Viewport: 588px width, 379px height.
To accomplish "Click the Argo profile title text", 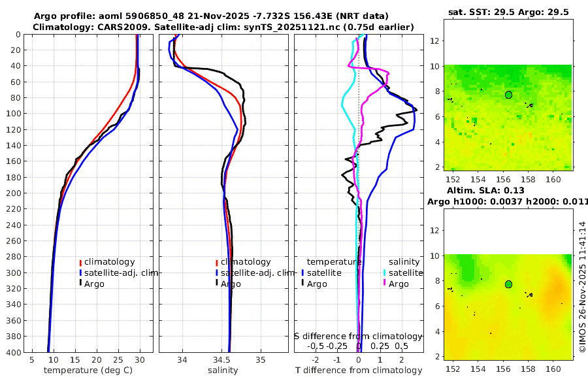I will click(x=211, y=16).
